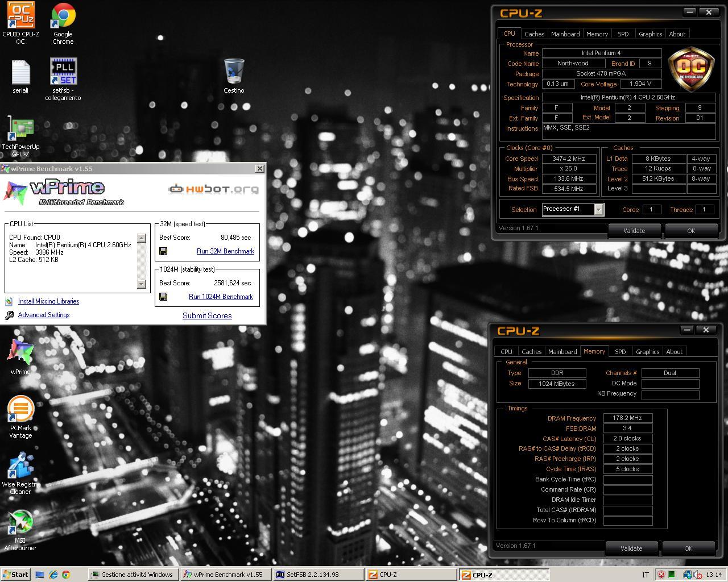
Task: Click Validate in the upper CPU-Z window
Action: (x=634, y=231)
